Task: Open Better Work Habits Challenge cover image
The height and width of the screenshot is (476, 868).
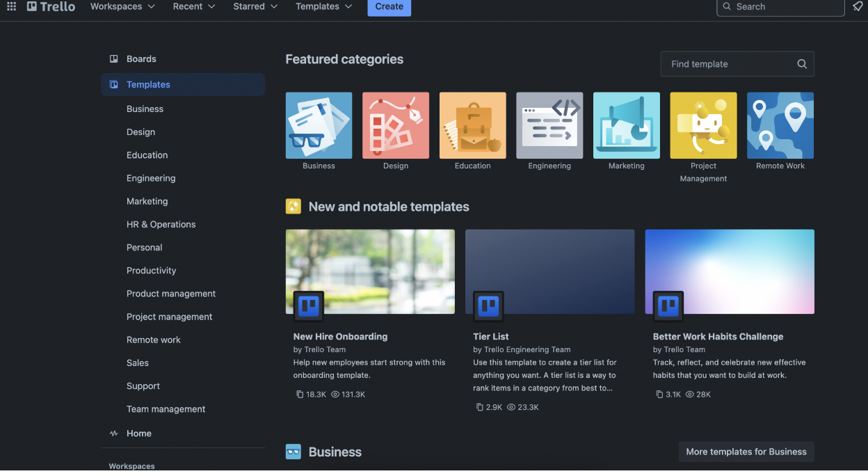Action: tap(730, 271)
